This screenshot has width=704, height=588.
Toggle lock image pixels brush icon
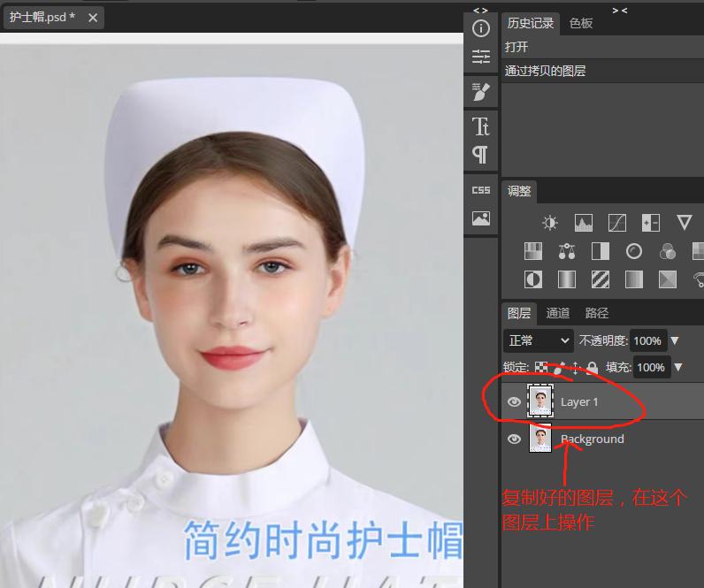(558, 368)
